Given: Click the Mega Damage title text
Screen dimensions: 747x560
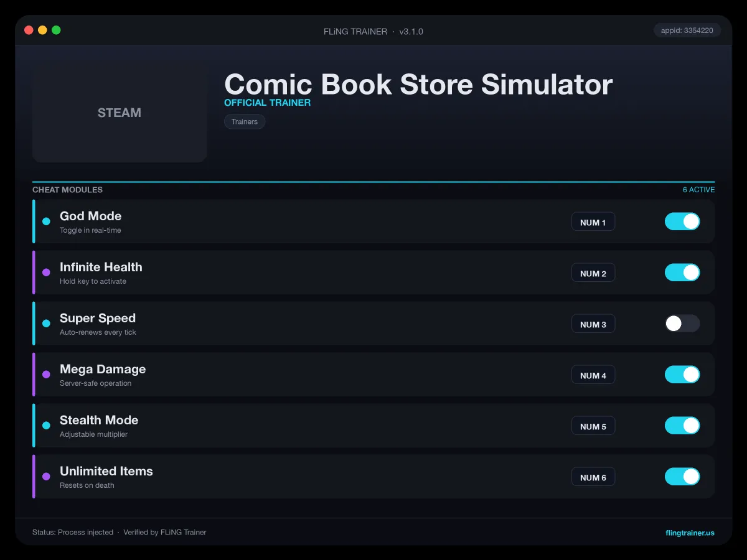Looking at the screenshot, I should [103, 369].
